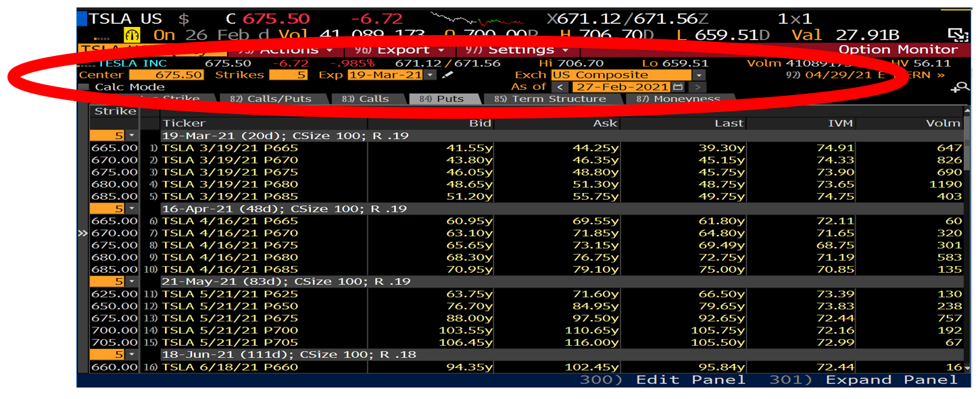Toggle the Calc Mode checkbox
The height and width of the screenshot is (399, 980).
(x=84, y=87)
